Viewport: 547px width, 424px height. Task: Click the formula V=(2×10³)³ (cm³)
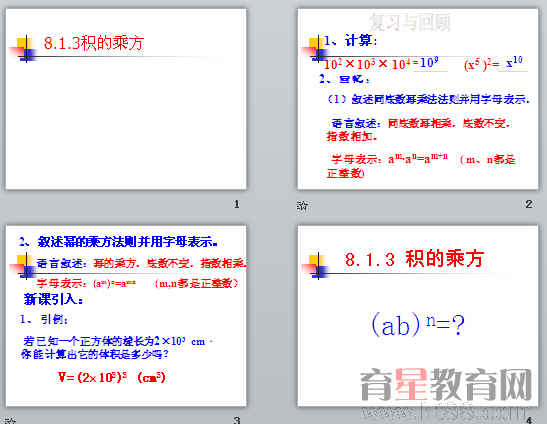pos(112,377)
